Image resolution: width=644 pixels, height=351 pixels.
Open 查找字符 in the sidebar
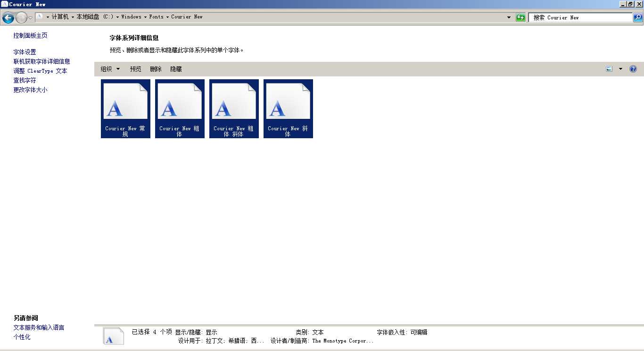click(25, 80)
